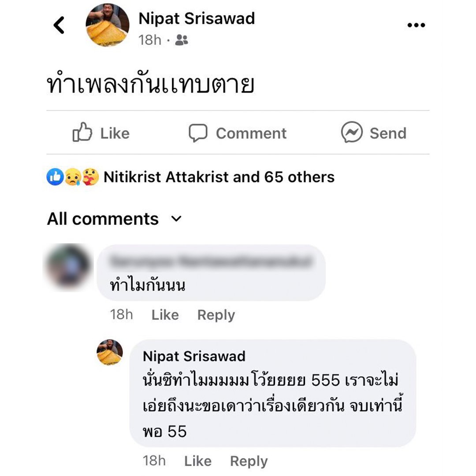This screenshot has width=476, height=476.
Task: Tap the thumbs-up Like icon on post
Action: coord(82,132)
